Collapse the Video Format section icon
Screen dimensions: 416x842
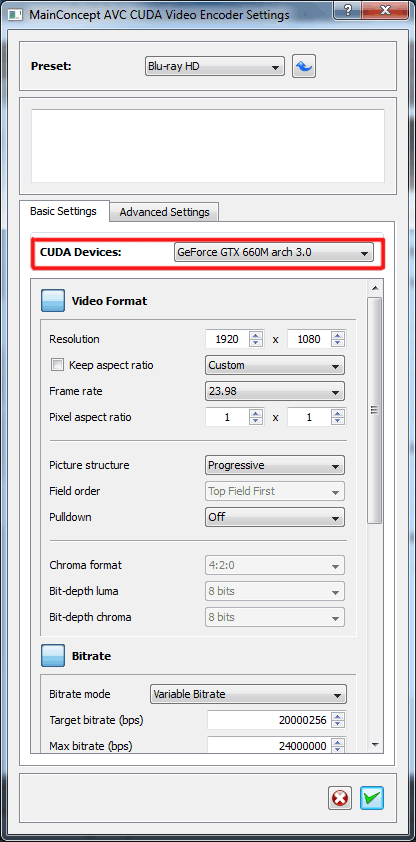[53, 301]
